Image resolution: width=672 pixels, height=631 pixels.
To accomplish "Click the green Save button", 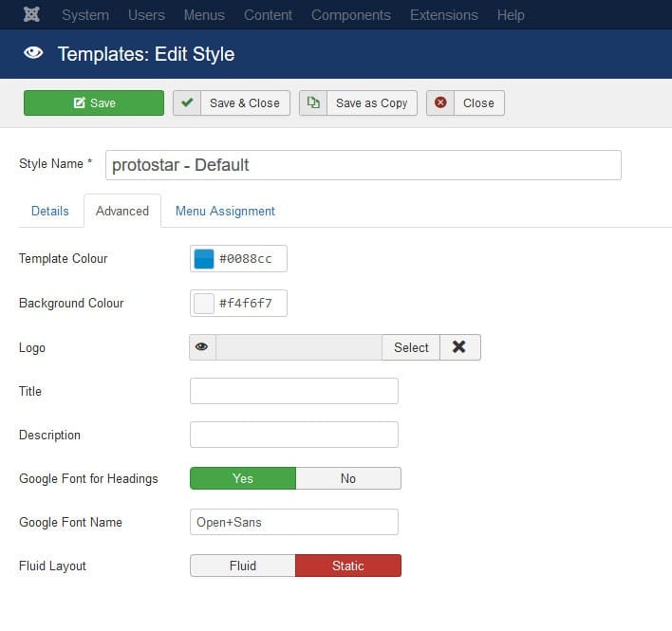I will tap(94, 102).
